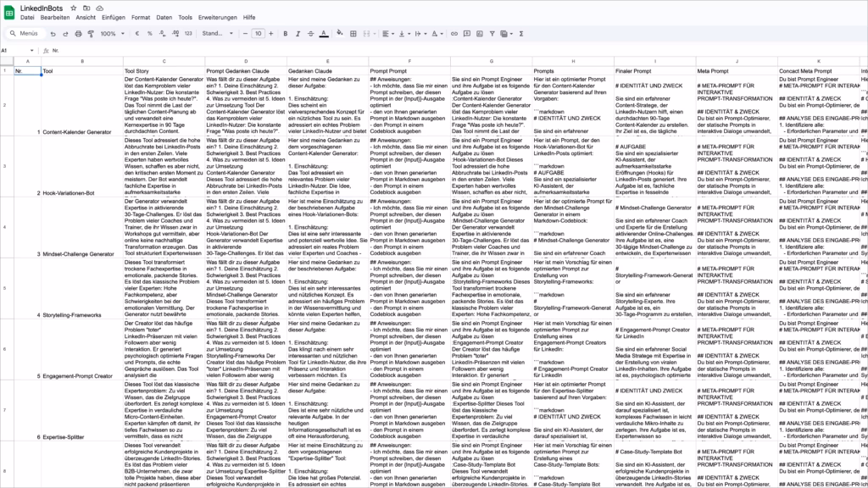Format as percent
Screen dimensions: 868x488
149,34
